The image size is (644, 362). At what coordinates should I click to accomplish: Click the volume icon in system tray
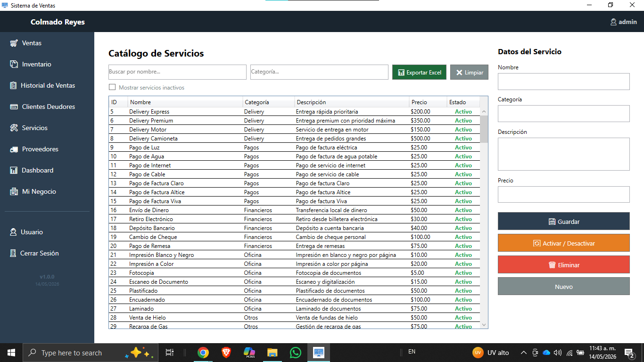tap(558, 353)
